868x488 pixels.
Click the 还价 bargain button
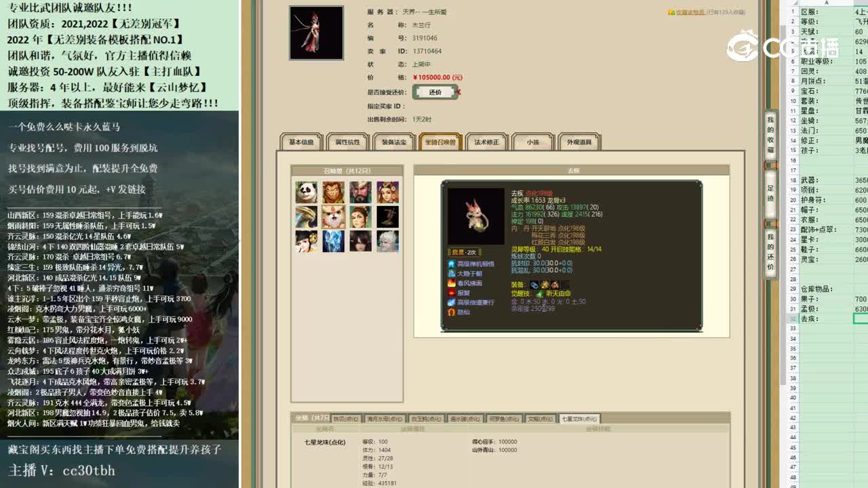pos(435,92)
